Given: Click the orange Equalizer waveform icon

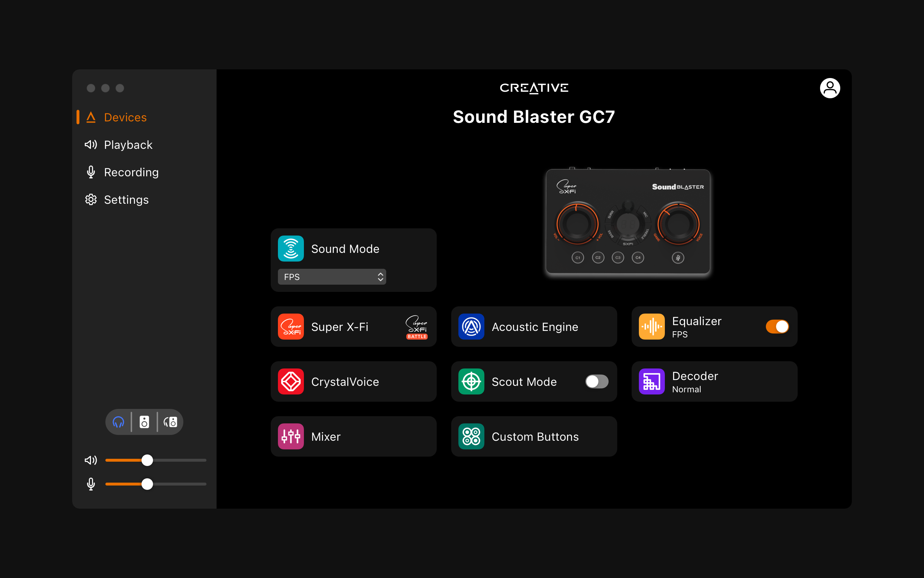Looking at the screenshot, I should pos(651,327).
